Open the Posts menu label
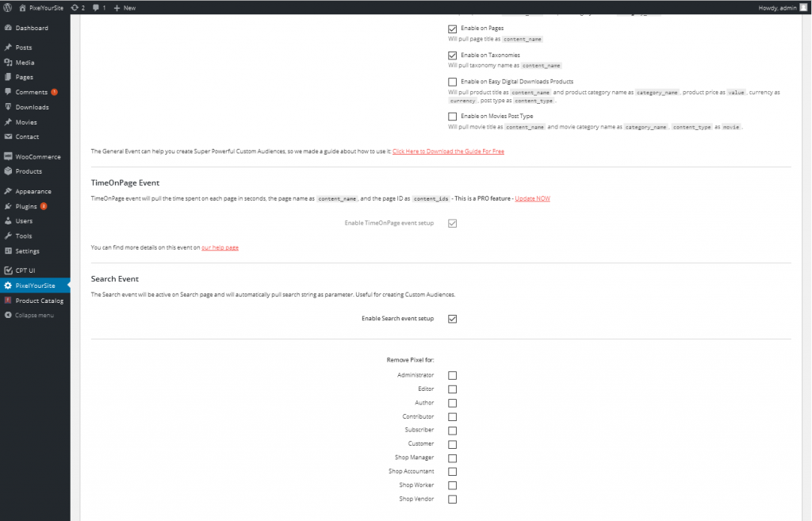 (x=23, y=47)
